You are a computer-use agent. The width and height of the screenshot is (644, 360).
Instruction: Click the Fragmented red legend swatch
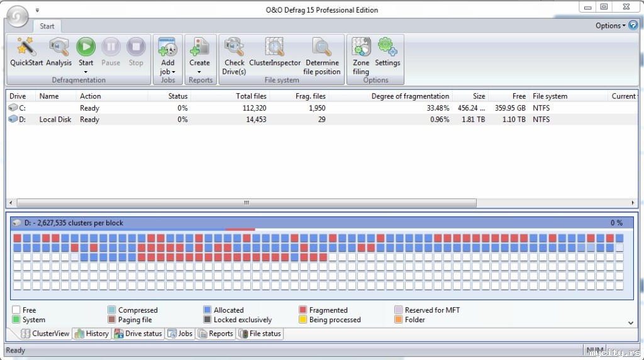(303, 310)
